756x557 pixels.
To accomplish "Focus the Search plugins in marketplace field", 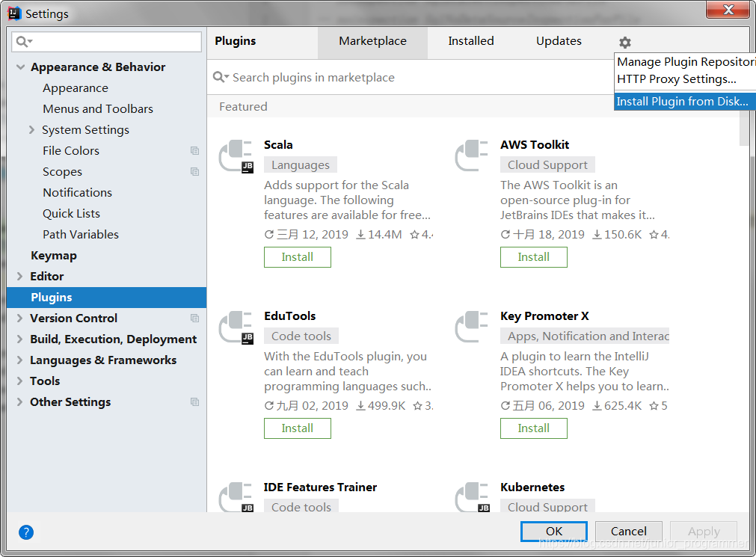I will [x=410, y=78].
